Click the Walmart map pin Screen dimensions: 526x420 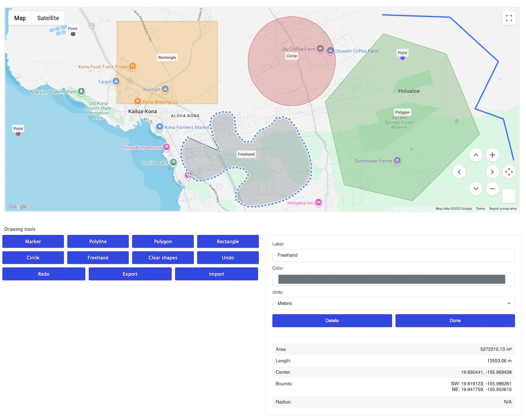[165, 89]
